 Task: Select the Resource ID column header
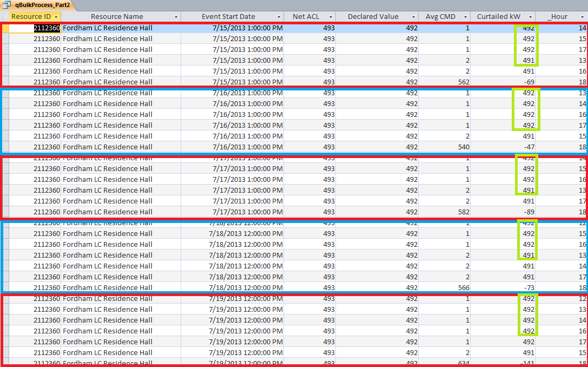click(x=31, y=17)
